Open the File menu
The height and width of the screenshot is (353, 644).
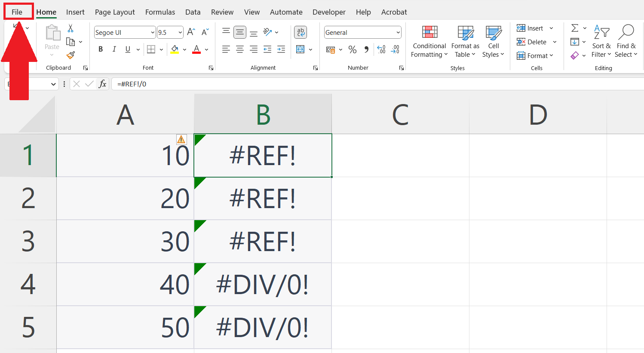coord(18,12)
